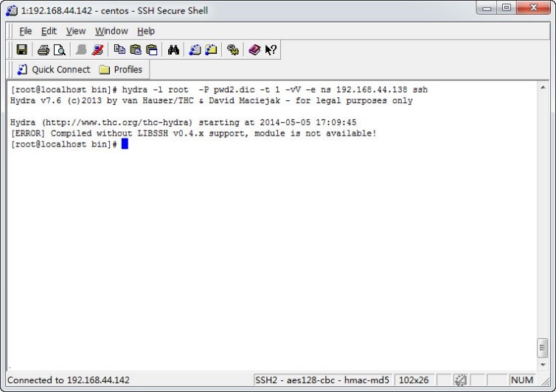Minimize the SSH Secure Shell window

click(487, 8)
